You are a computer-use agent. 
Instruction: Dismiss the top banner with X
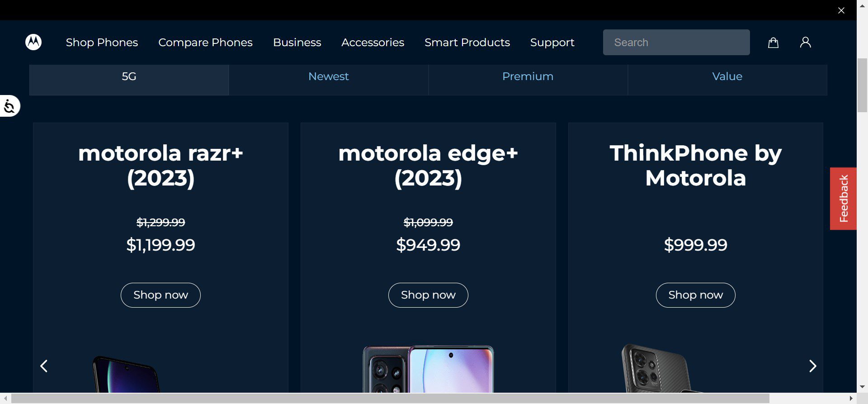tap(841, 10)
